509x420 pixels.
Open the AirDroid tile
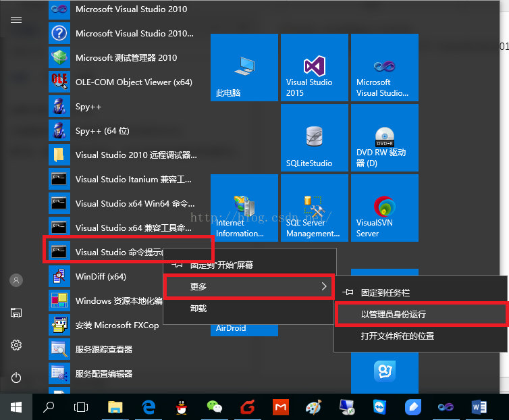[x=244, y=330]
